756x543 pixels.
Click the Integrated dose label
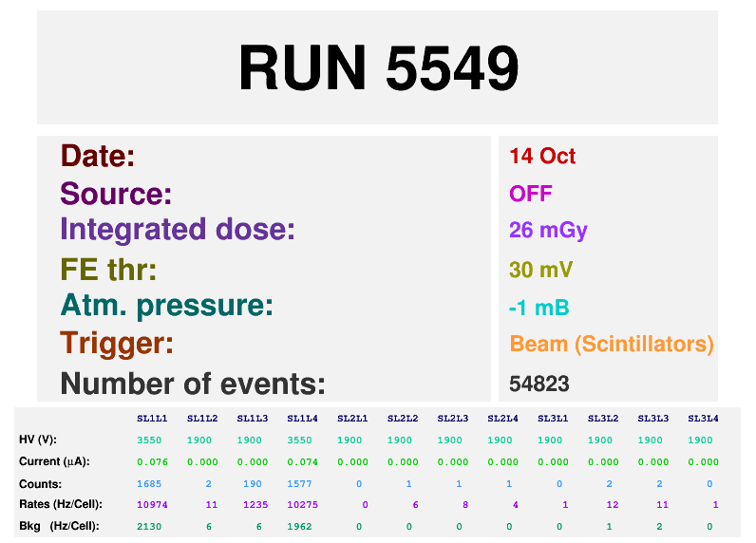click(178, 230)
